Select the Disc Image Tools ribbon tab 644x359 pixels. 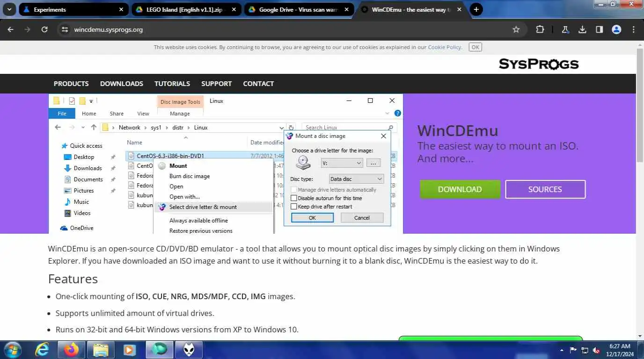click(180, 102)
